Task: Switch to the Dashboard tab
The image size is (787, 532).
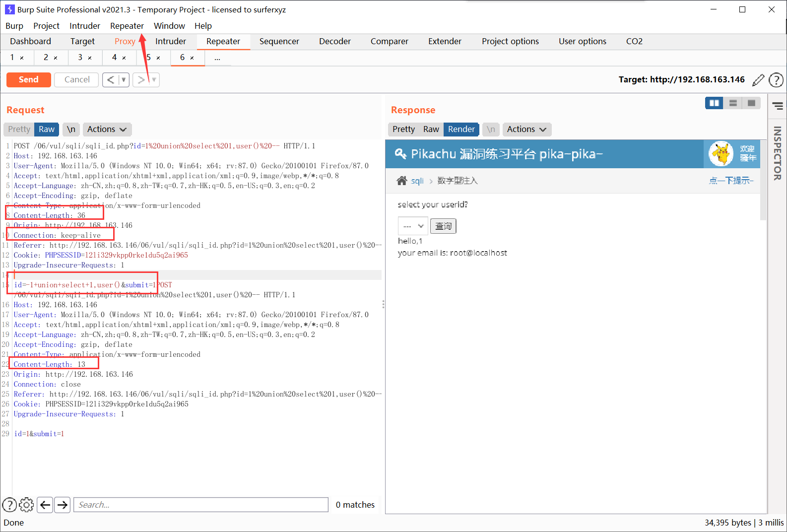Action: pyautogui.click(x=30, y=41)
